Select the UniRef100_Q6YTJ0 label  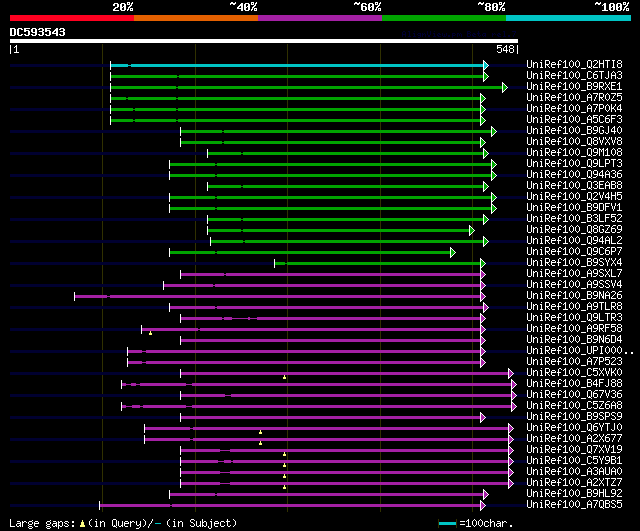574,428
